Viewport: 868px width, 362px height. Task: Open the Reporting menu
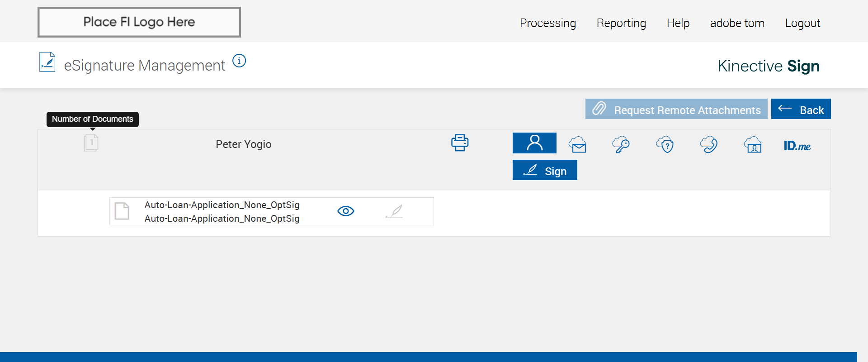(621, 23)
